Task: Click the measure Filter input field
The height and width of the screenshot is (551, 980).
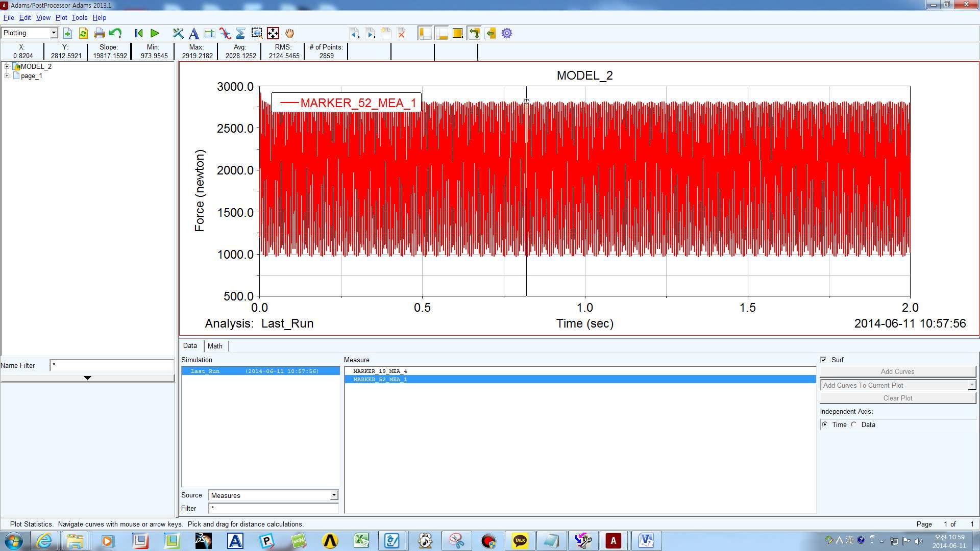Action: (x=274, y=508)
